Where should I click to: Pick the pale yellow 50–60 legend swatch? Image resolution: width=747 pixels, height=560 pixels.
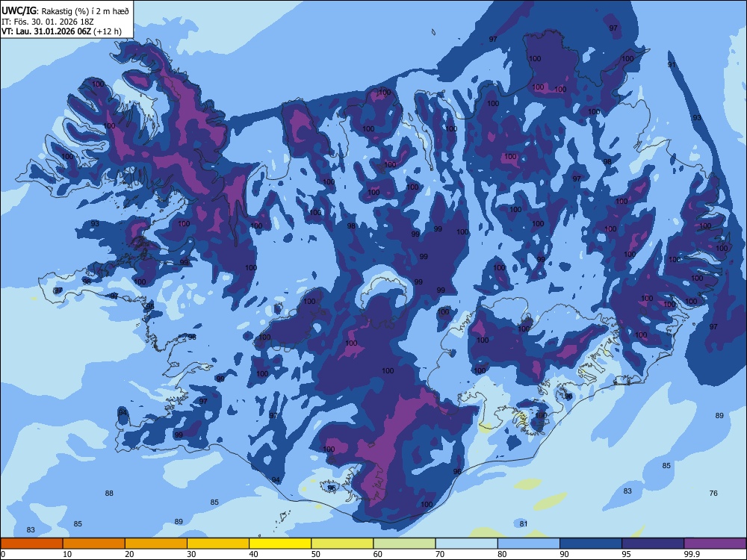pos(343,544)
